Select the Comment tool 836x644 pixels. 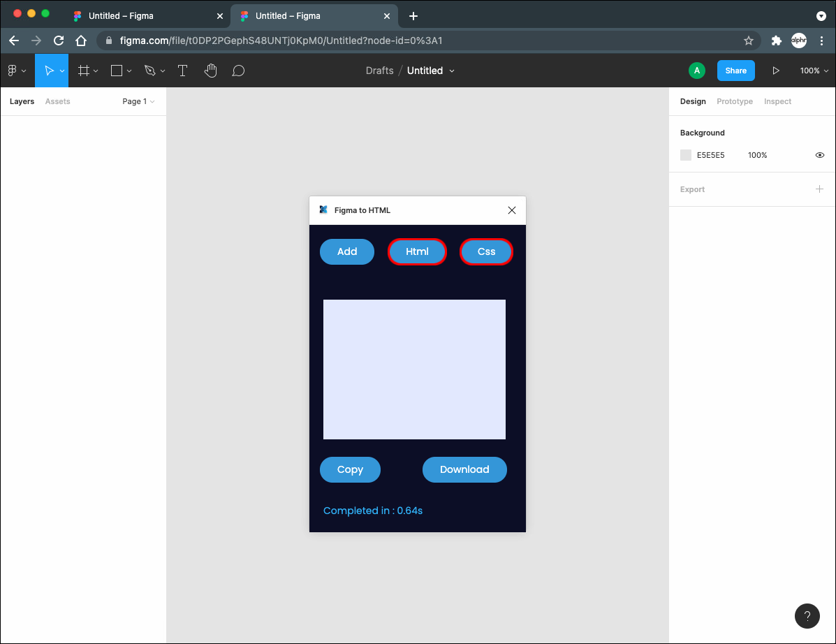[238, 71]
